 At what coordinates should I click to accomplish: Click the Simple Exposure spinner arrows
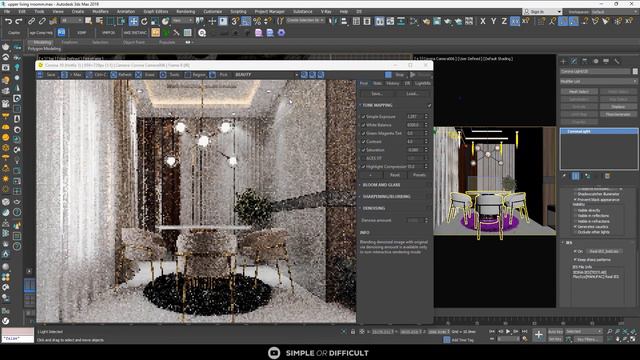(x=426, y=117)
